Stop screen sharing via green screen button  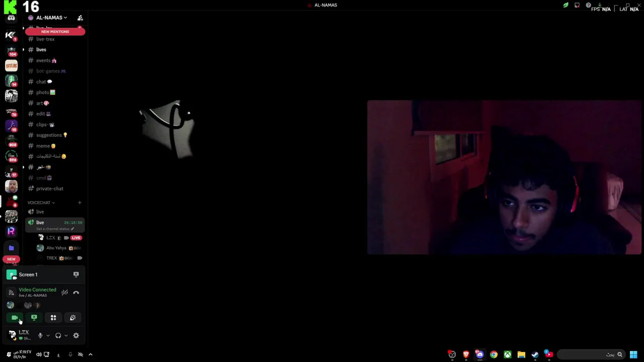click(x=34, y=318)
